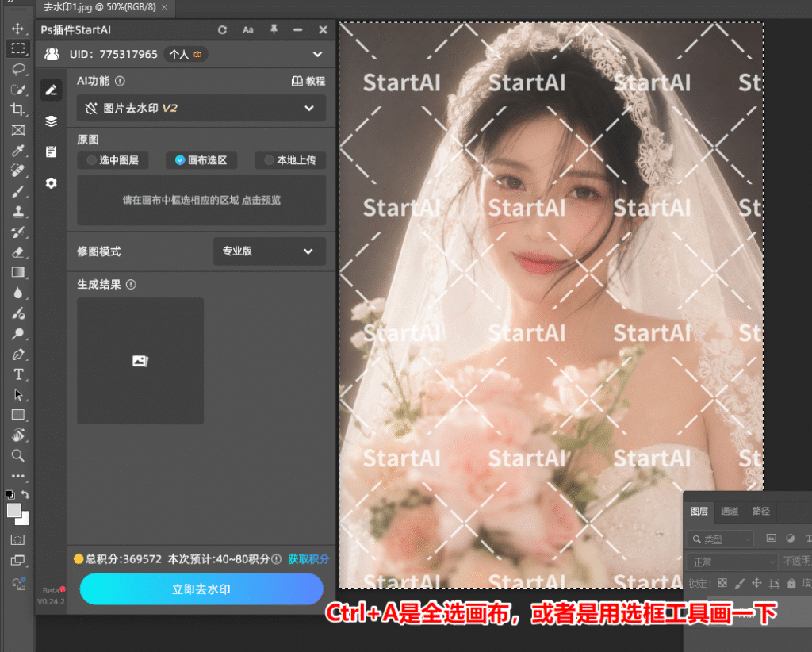812x652 pixels.
Task: Select the 画布选区 radio option
Action: (201, 160)
